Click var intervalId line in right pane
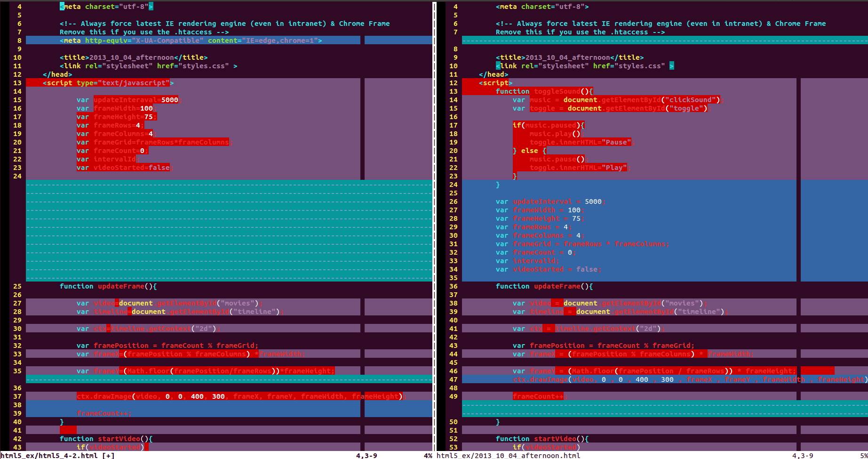The image size is (868, 459). coord(527,261)
